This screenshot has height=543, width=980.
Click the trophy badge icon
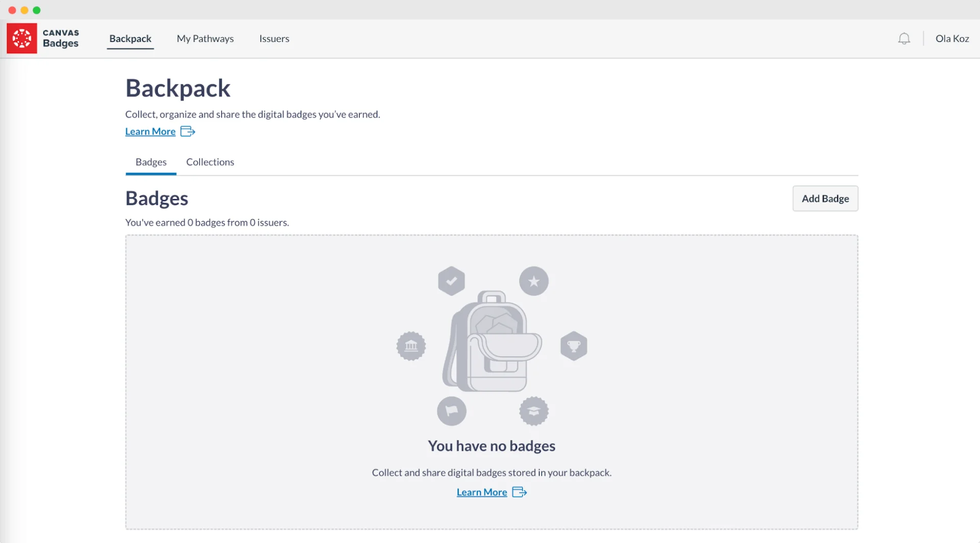tap(574, 346)
